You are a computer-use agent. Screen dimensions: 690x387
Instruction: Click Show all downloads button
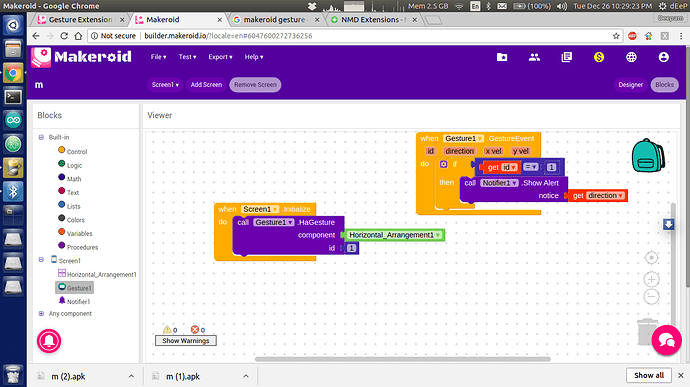pyautogui.click(x=649, y=375)
